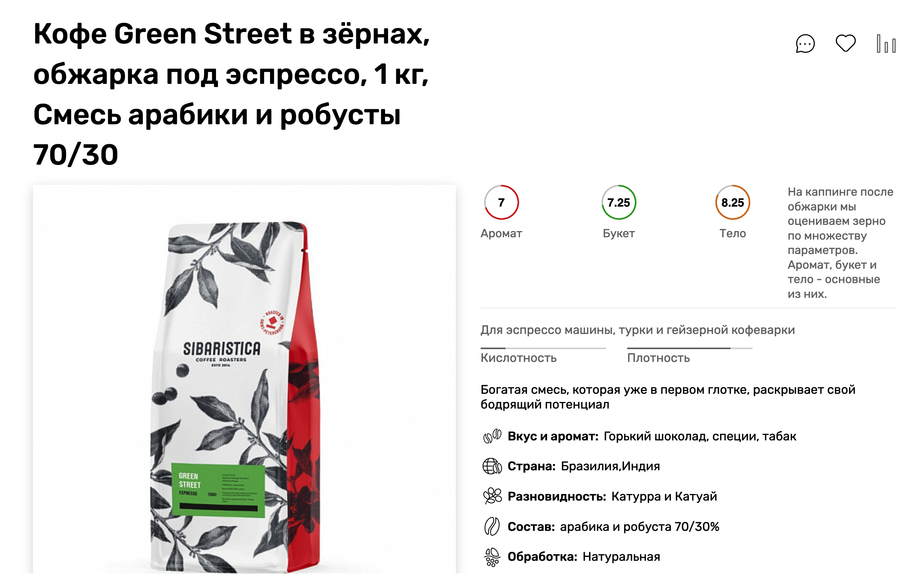Click the Букет score circle showing 7.25
Screen dimensions: 924x574
coord(619,202)
